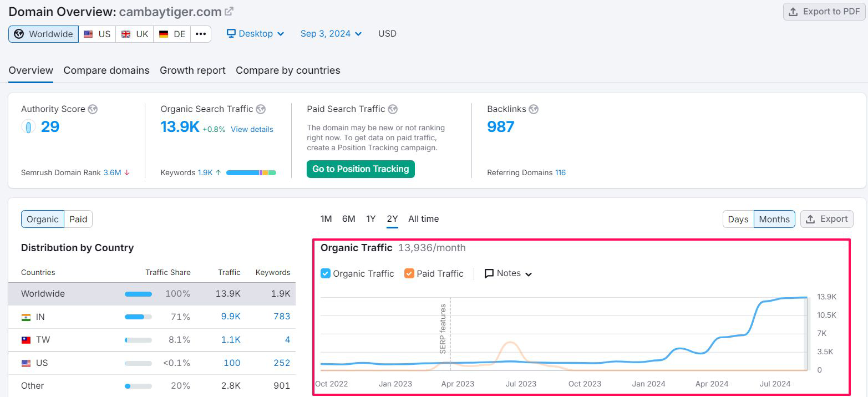Select the Worldwide row in country table
868x397 pixels.
152,294
